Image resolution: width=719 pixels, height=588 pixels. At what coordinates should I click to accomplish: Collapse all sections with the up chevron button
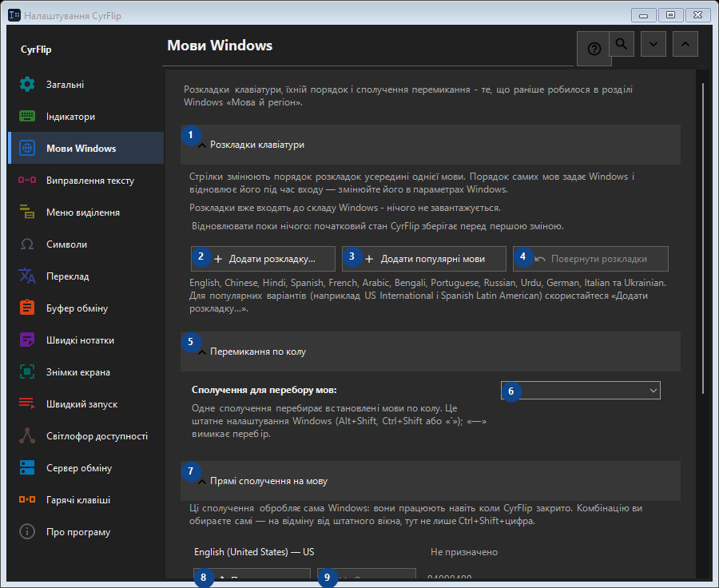pos(685,44)
